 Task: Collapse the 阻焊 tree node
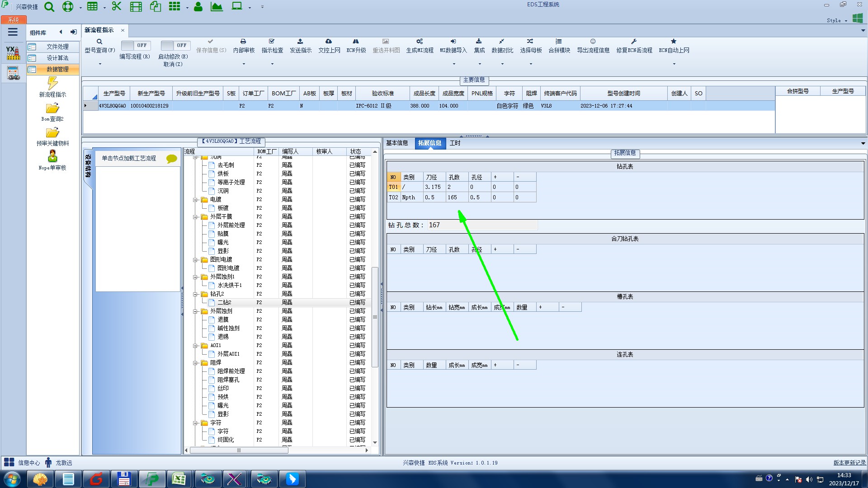(x=196, y=363)
